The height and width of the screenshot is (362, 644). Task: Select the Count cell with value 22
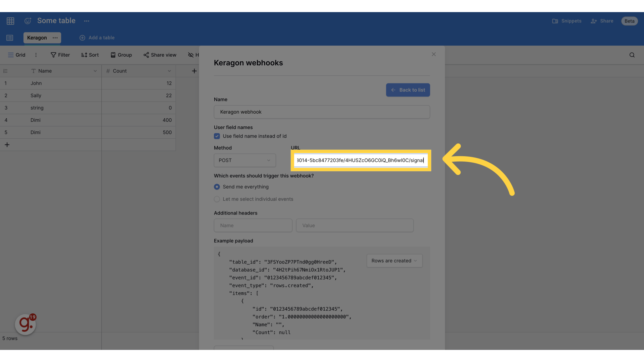pos(139,96)
